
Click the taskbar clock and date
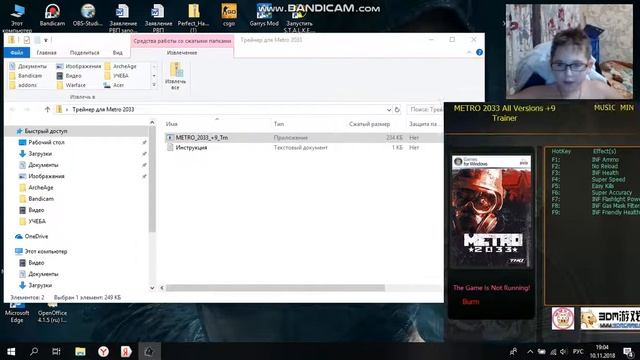point(602,351)
